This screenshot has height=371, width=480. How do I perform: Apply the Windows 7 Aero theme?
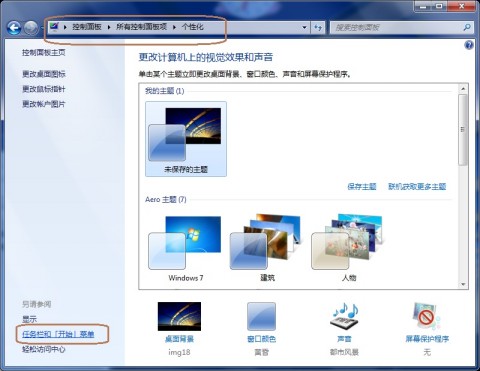(186, 248)
